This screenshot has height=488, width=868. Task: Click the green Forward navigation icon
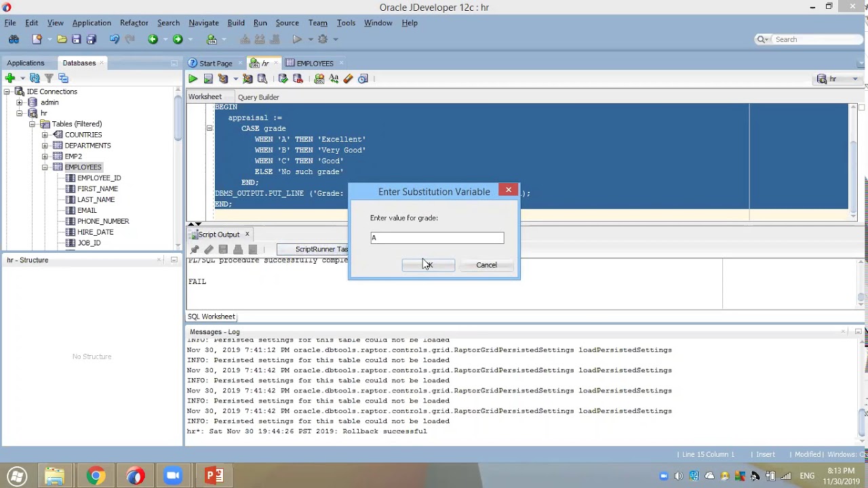(178, 39)
